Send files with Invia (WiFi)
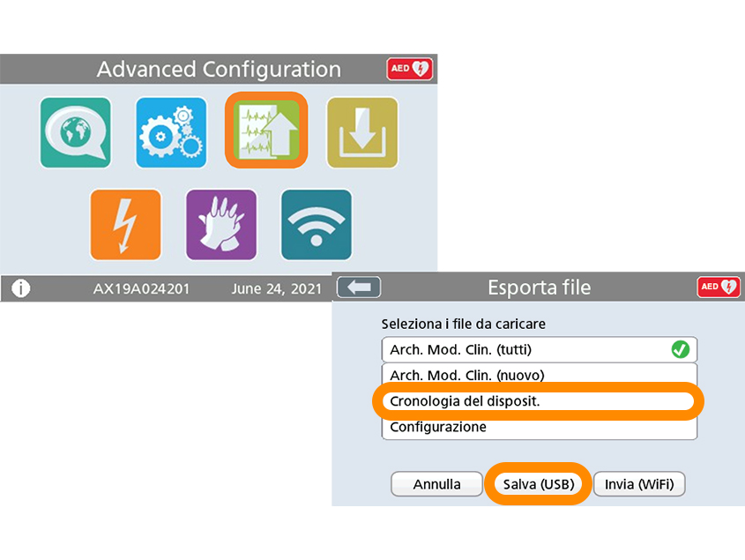The height and width of the screenshot is (560, 745). (639, 484)
